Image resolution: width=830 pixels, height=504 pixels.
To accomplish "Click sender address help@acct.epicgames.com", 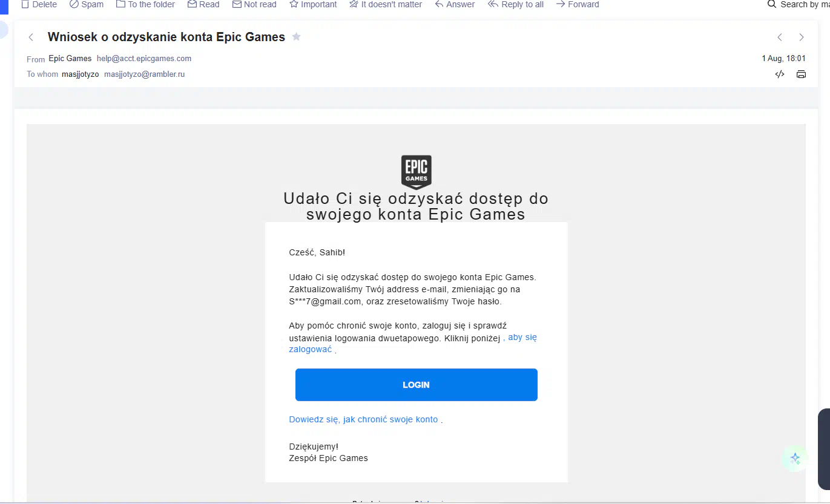I will pos(144,59).
